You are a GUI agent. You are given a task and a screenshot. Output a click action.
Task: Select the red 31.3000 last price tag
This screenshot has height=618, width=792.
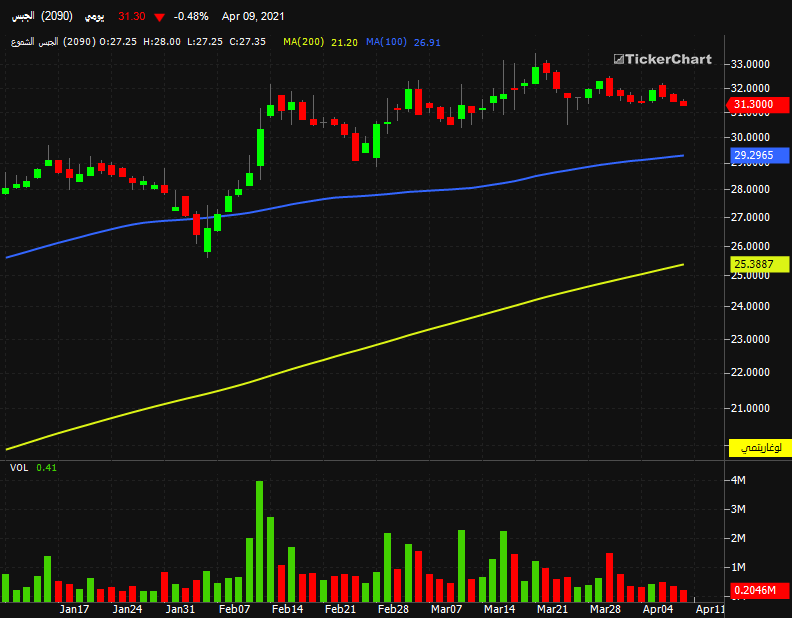point(758,105)
